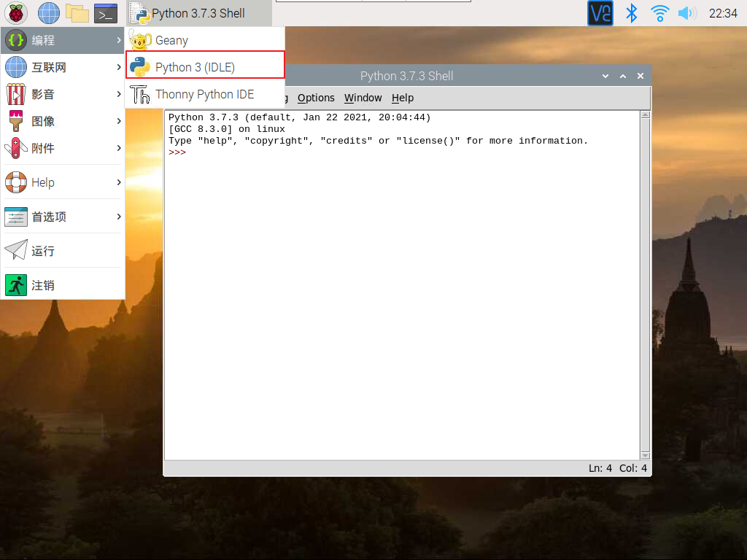
Task: Open the Help category
Action: pos(63,182)
